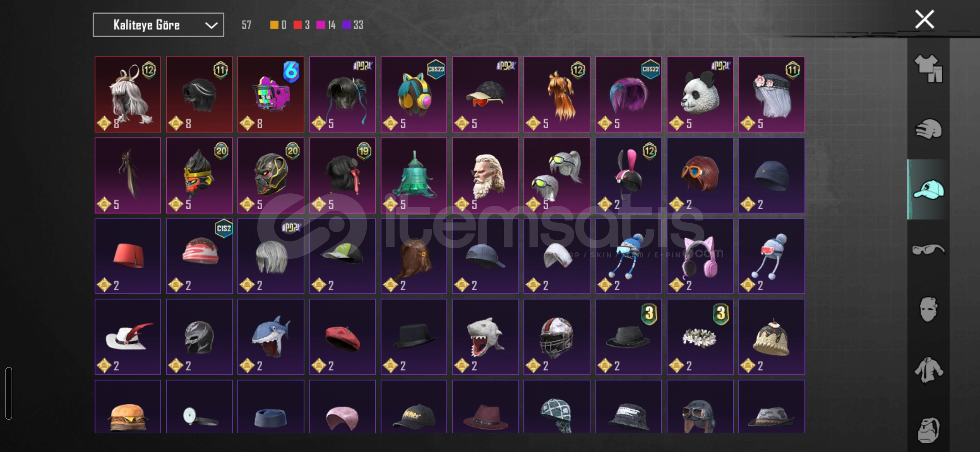Select the helmet category icon
980x452 pixels.
928,129
